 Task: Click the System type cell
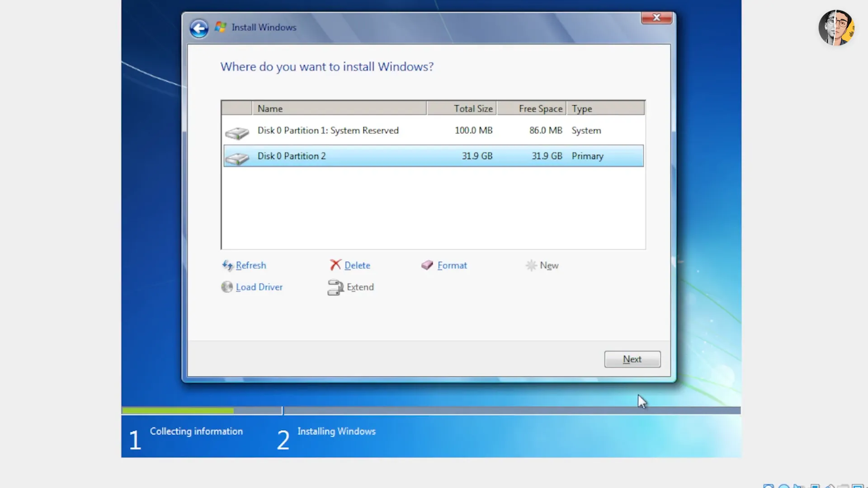586,131
